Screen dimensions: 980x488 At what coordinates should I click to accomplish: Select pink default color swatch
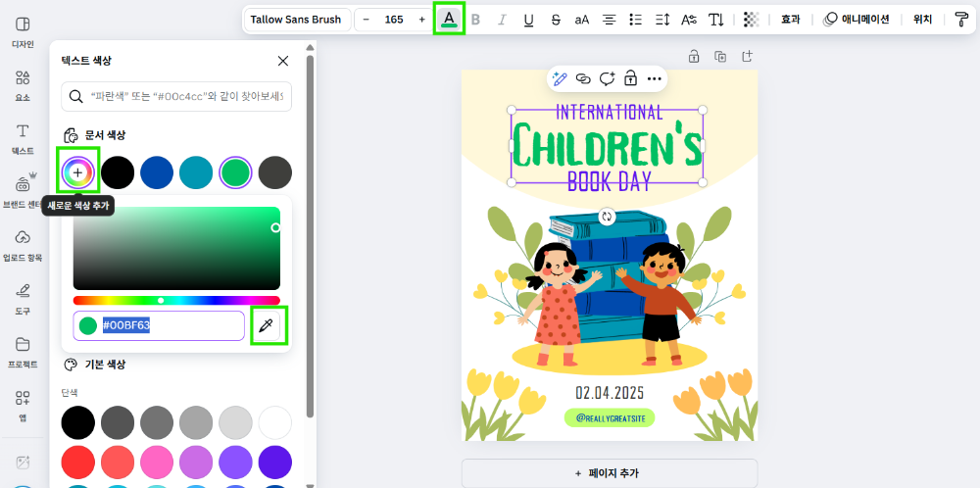[157, 463]
